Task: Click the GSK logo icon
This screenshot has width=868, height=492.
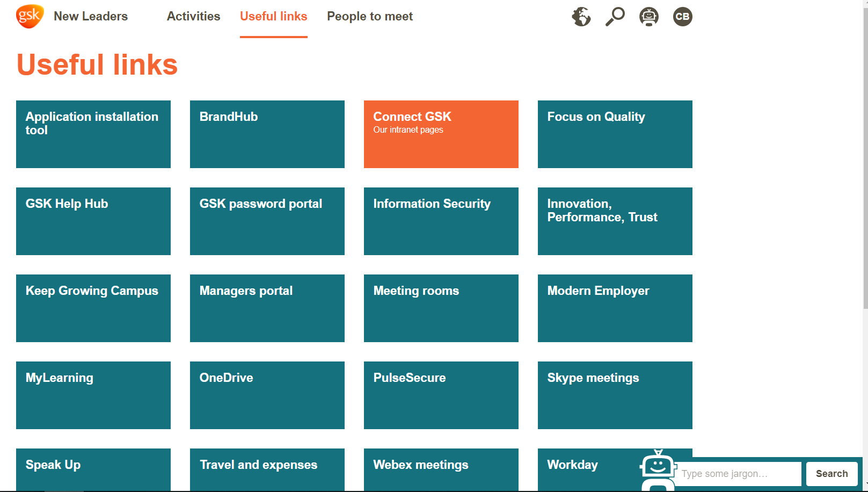Action: [30, 16]
